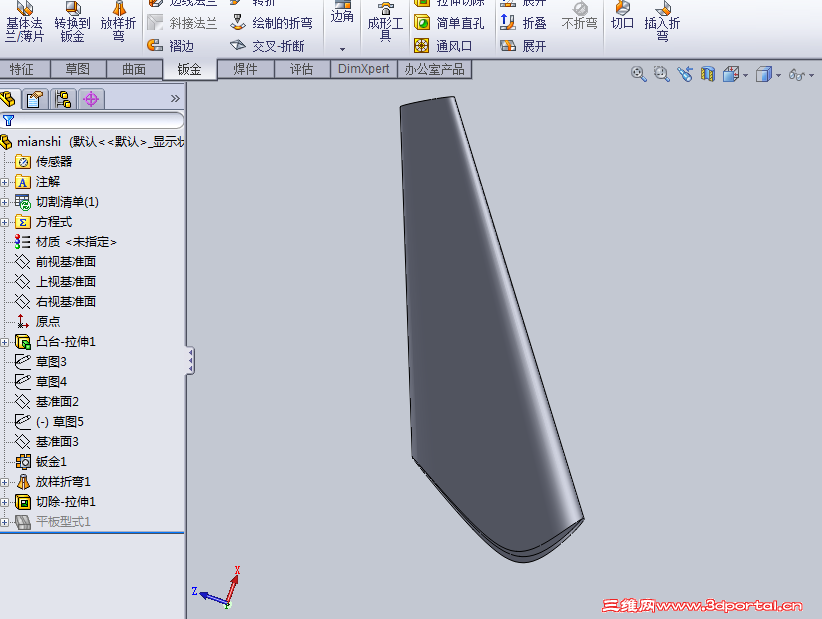Open the PropertyManager tab icon

click(x=36, y=99)
